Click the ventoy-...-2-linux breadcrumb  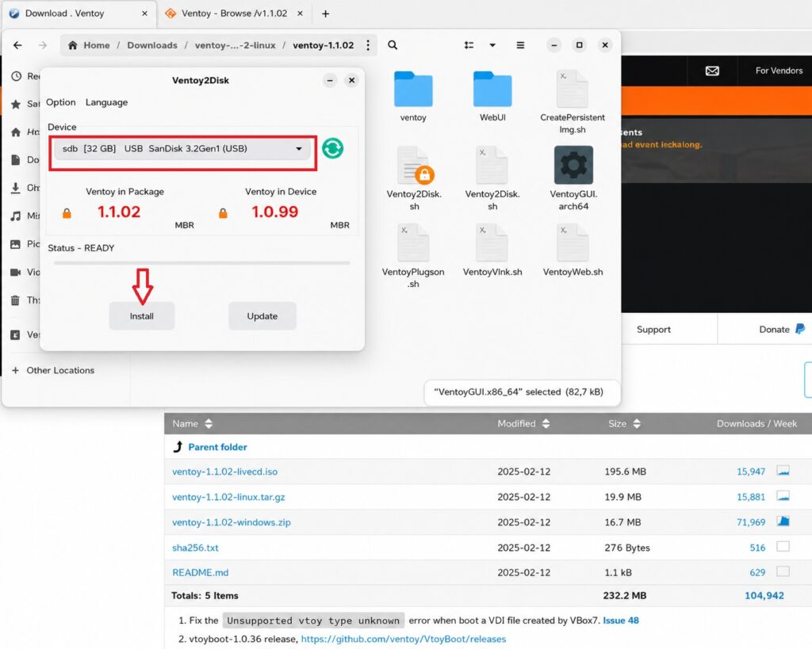click(x=235, y=45)
